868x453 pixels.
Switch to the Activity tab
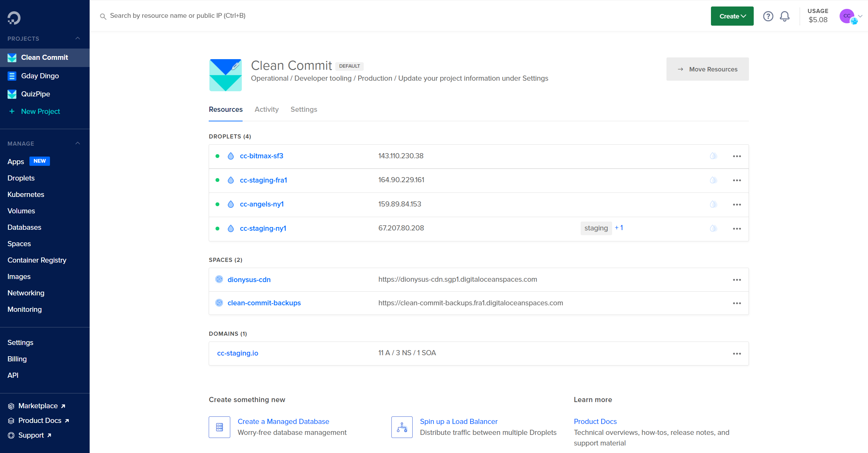point(267,109)
